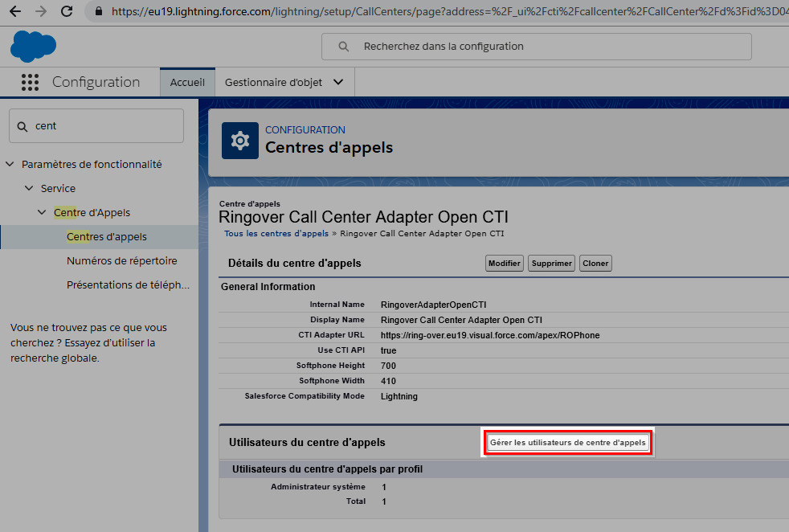Click the Salesforce cloud logo

[x=33, y=47]
